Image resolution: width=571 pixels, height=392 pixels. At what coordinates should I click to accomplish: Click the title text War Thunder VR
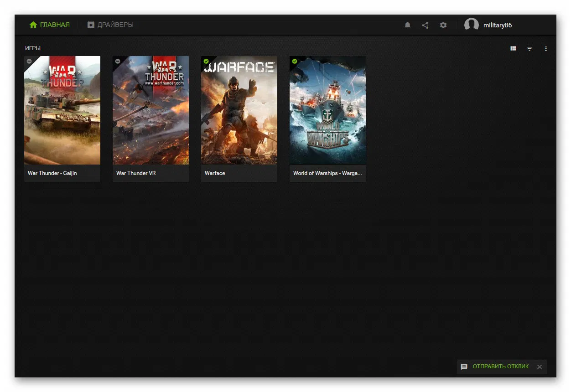coord(136,173)
